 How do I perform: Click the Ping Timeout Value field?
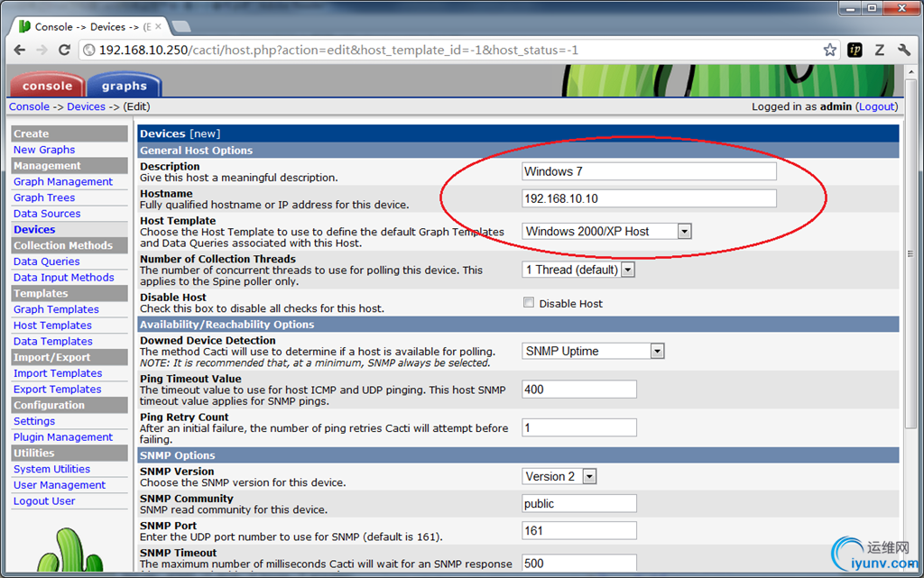tap(578, 389)
